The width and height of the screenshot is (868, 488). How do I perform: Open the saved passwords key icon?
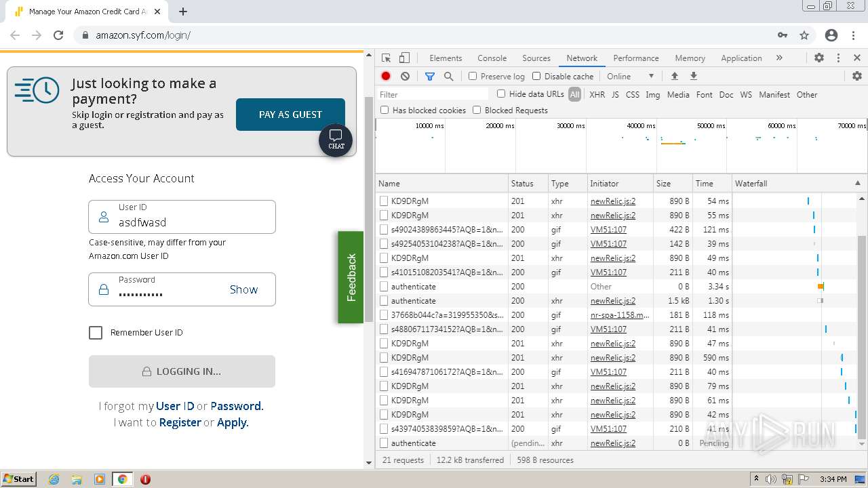click(783, 35)
